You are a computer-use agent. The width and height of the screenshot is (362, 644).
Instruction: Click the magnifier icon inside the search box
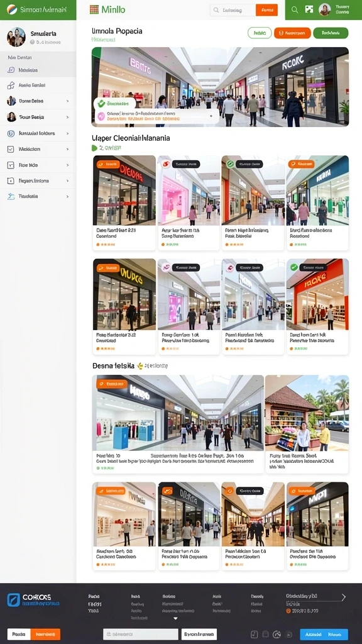coord(216,10)
